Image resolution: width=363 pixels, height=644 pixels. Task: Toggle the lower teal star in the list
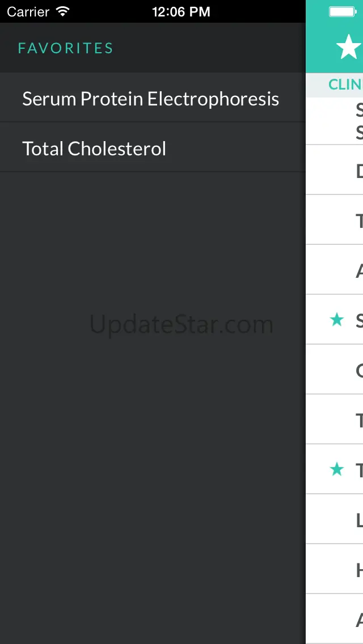(x=337, y=469)
